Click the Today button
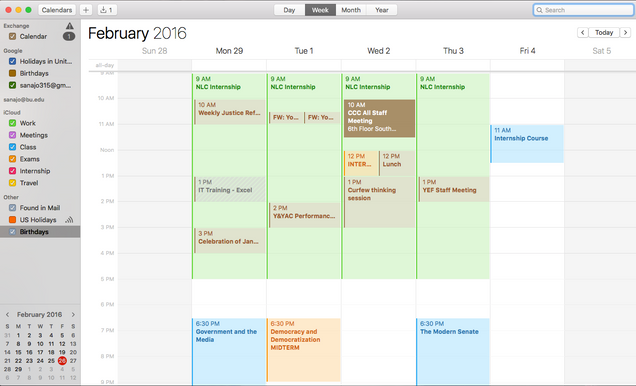636x386 pixels. point(604,32)
